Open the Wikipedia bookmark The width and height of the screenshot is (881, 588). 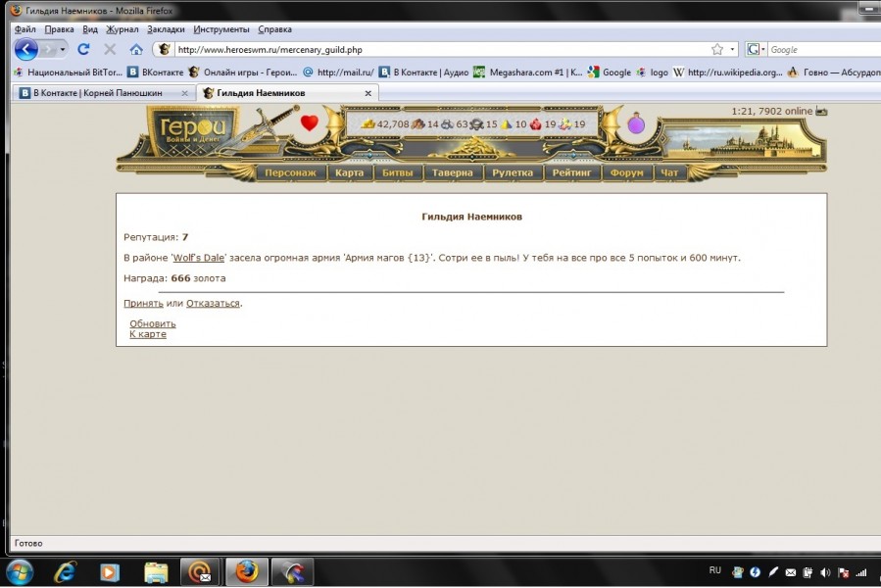[x=727, y=72]
